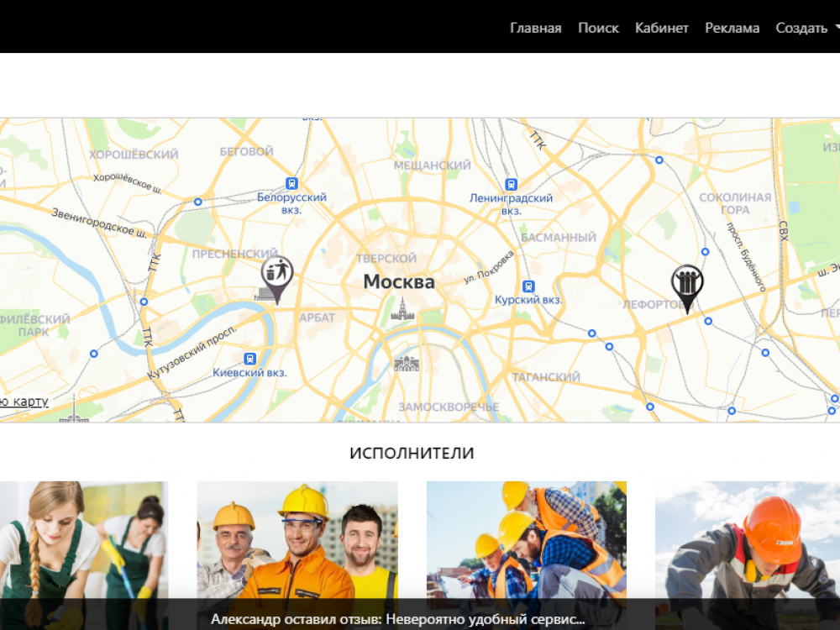This screenshot has width=840, height=630.
Task: Click the Kremlin landmark icon under Москва
Action: tap(402, 310)
